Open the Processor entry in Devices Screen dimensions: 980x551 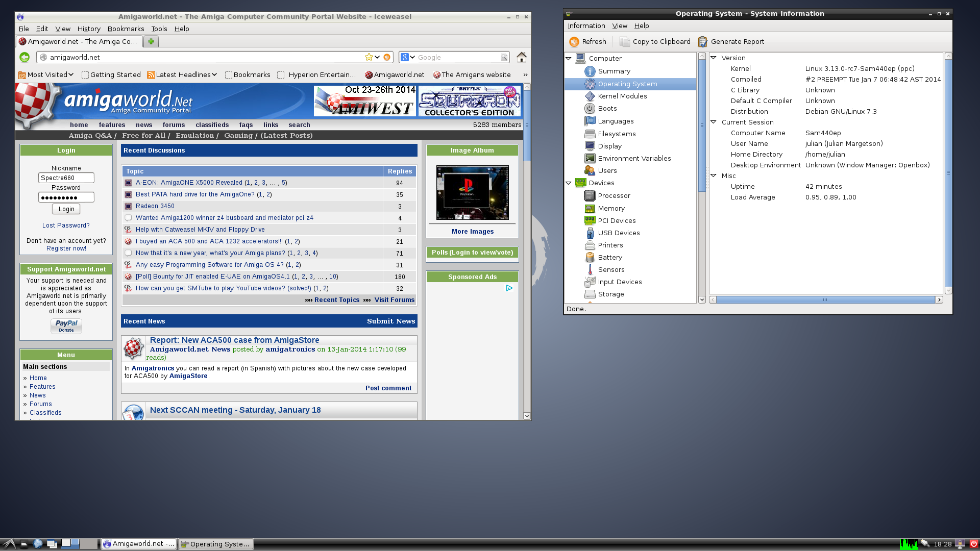[614, 195]
